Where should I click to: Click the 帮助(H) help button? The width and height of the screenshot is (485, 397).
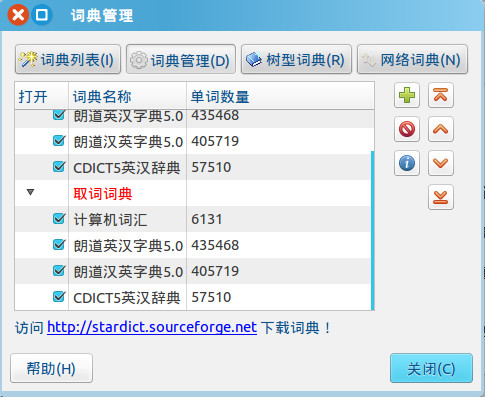(x=51, y=368)
